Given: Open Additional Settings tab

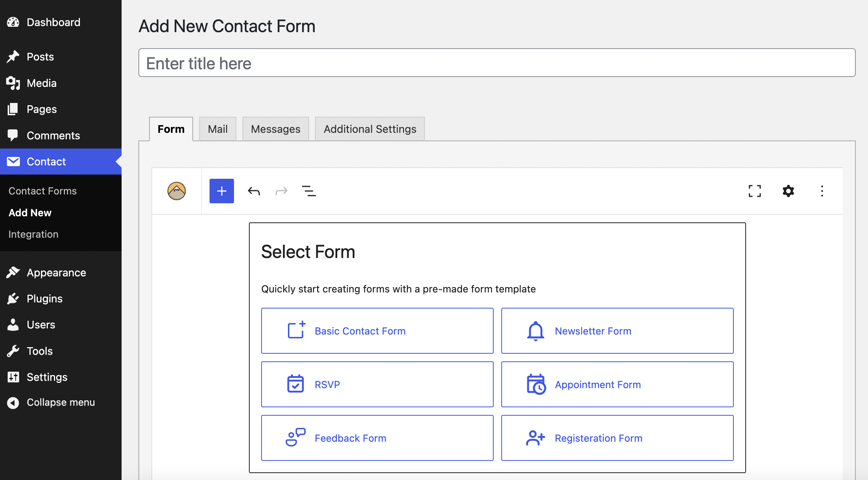Looking at the screenshot, I should tap(370, 129).
